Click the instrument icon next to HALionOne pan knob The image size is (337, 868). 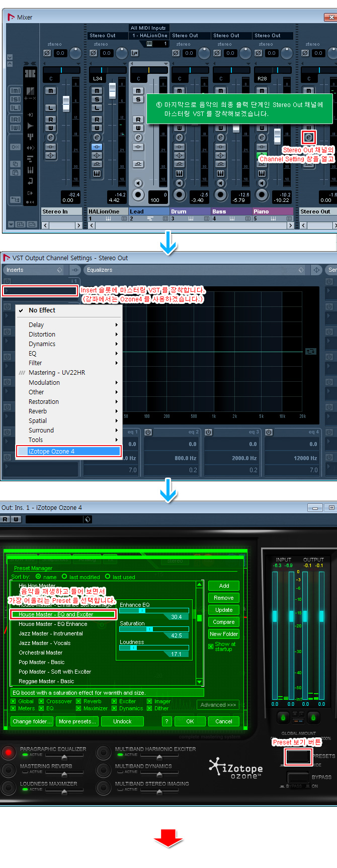(135, 53)
